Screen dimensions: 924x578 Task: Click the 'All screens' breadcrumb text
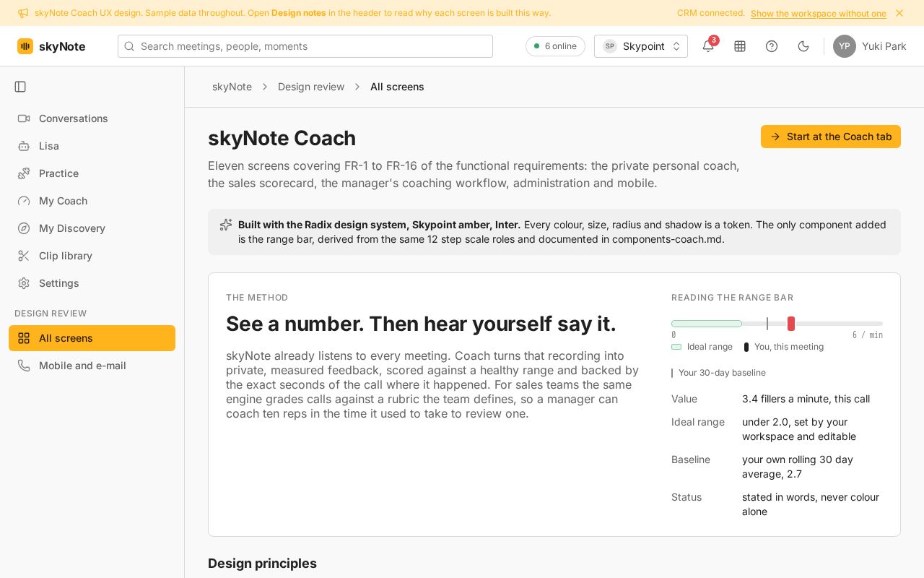(397, 87)
